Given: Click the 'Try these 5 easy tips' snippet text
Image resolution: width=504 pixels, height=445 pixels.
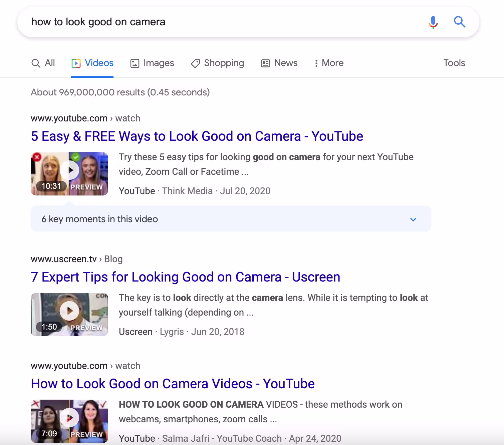Looking at the screenshot, I should [x=266, y=164].
